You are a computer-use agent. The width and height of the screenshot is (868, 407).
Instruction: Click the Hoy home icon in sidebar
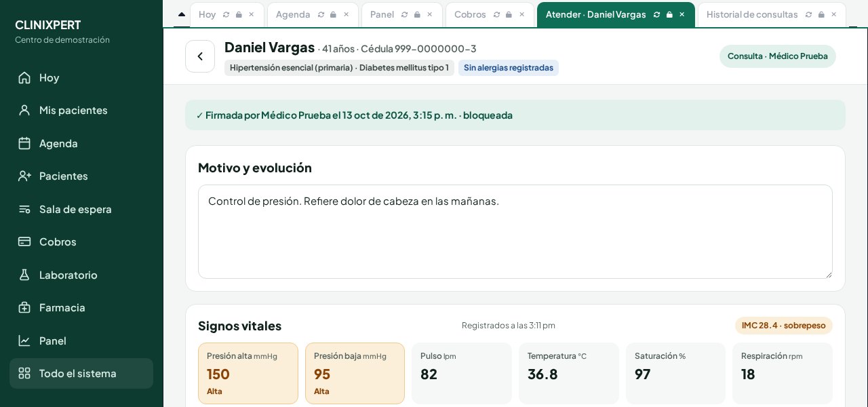pos(24,77)
